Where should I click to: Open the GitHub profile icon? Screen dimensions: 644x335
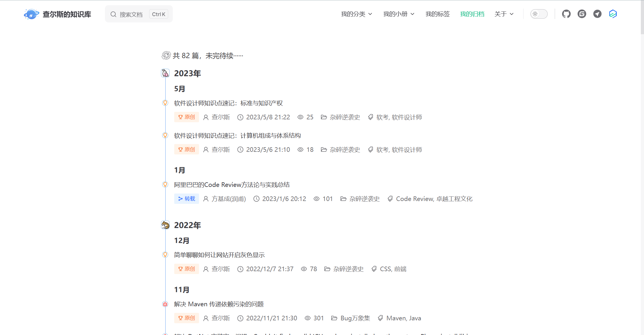tap(566, 14)
